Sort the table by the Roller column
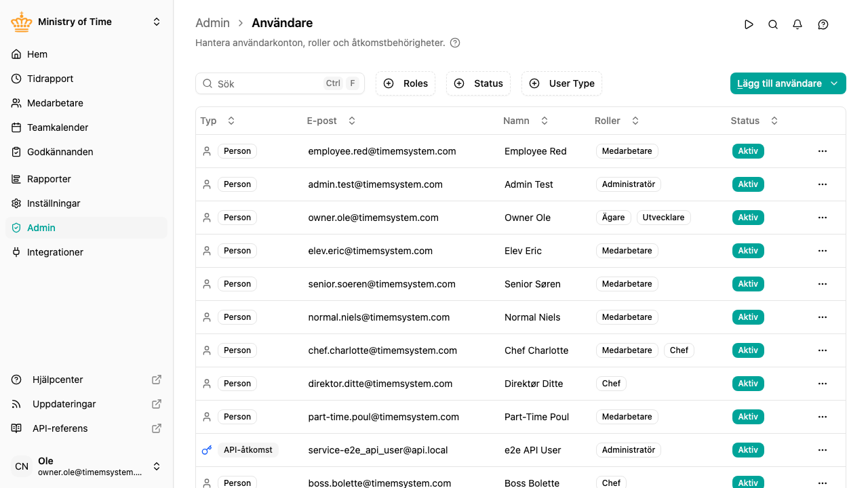868x488 pixels. 616,121
